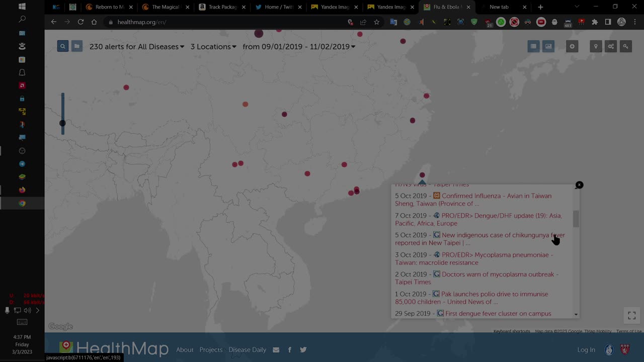
Task: Click the Taiwan map alert marker
Action: point(422,175)
